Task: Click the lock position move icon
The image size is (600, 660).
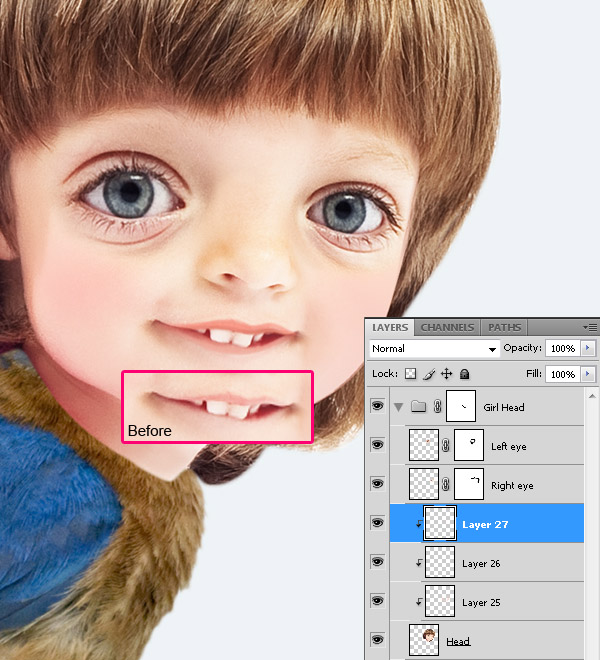Action: point(446,374)
